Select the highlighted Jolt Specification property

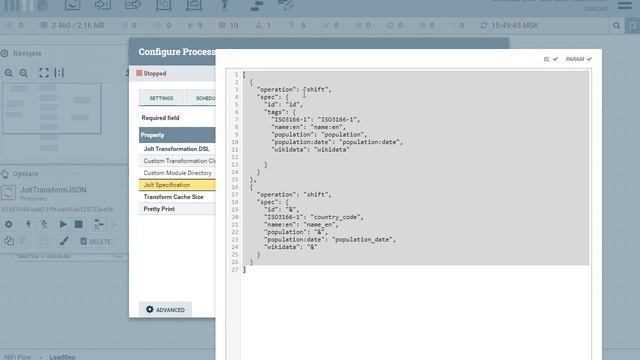pos(177,185)
